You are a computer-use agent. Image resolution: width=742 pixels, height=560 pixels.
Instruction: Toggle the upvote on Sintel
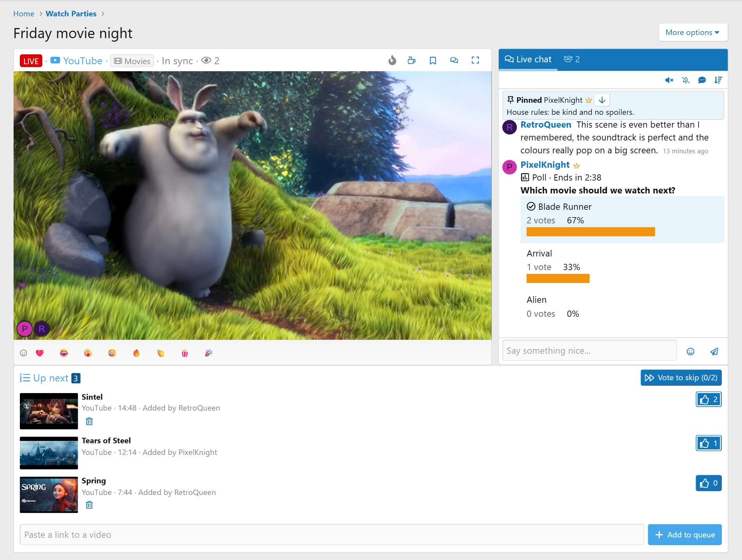(x=709, y=399)
